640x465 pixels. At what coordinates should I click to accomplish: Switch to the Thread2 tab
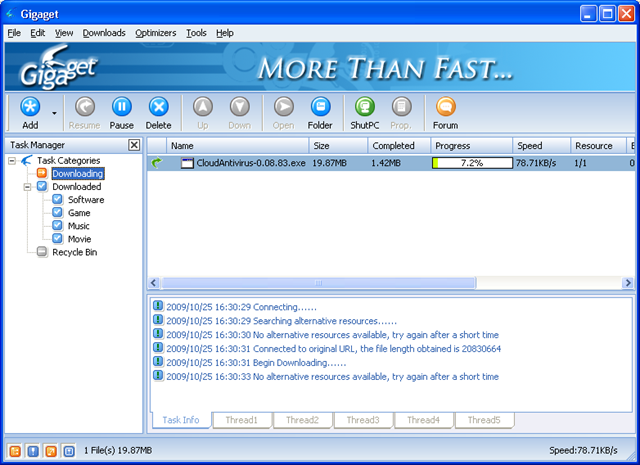[302, 420]
